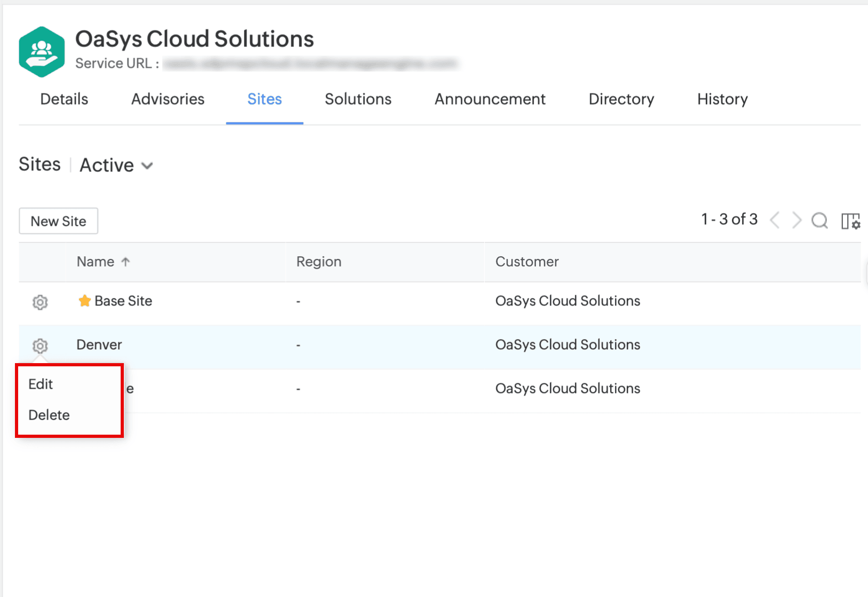Viewport: 868px width, 597px height.
Task: Click the Region column header
Action: point(319,262)
